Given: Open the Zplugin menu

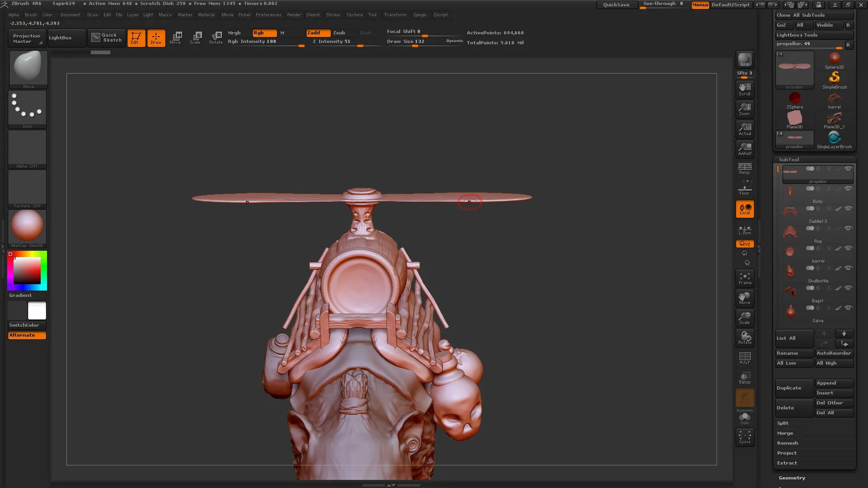Looking at the screenshot, I should click(420, 14).
